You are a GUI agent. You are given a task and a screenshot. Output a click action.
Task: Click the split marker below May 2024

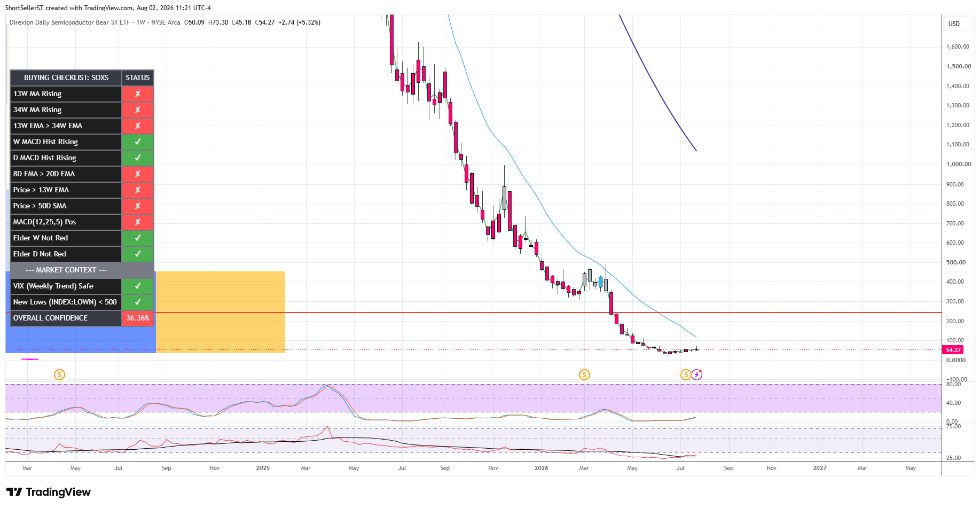tap(60, 375)
